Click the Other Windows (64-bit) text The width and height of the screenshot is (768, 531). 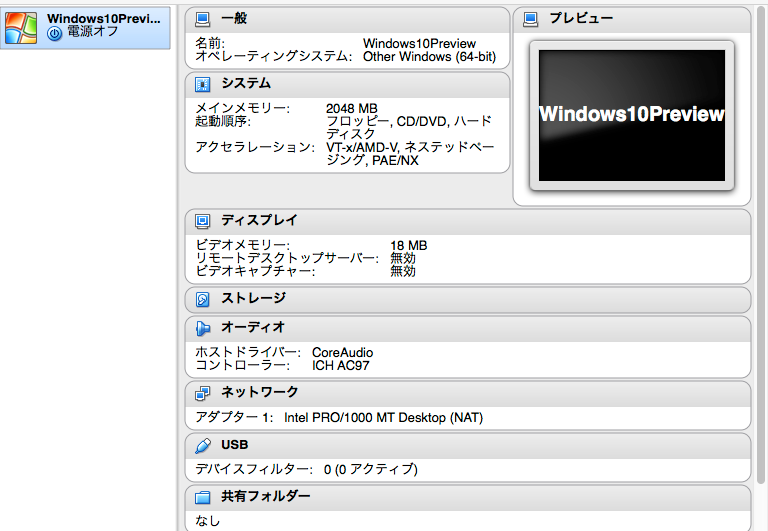(430, 57)
